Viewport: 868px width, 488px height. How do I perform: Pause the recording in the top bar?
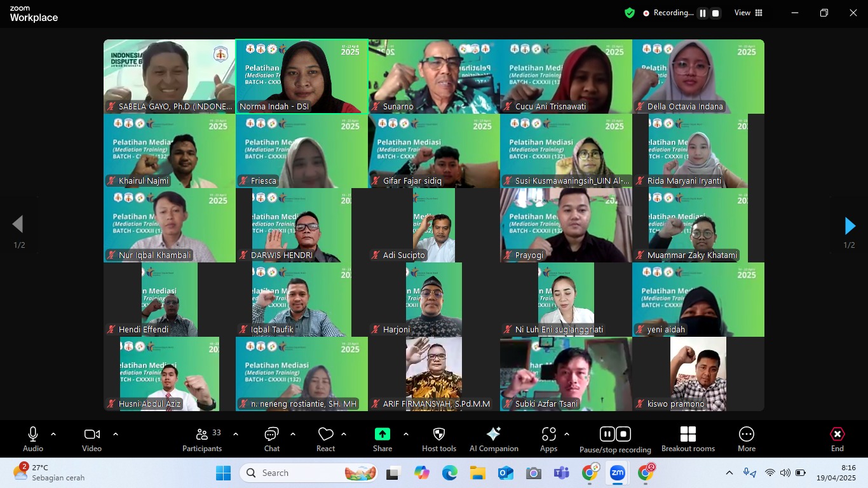click(x=703, y=13)
